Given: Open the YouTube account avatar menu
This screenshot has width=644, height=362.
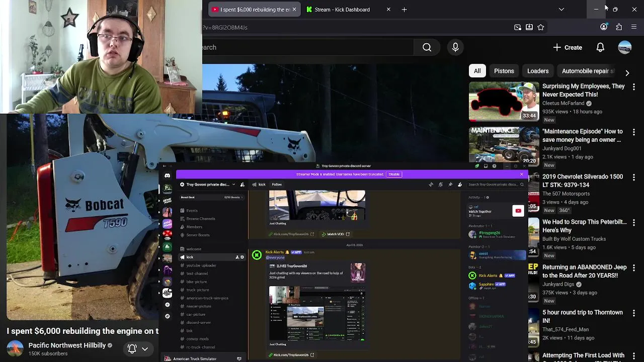Looking at the screenshot, I should pos(625,47).
